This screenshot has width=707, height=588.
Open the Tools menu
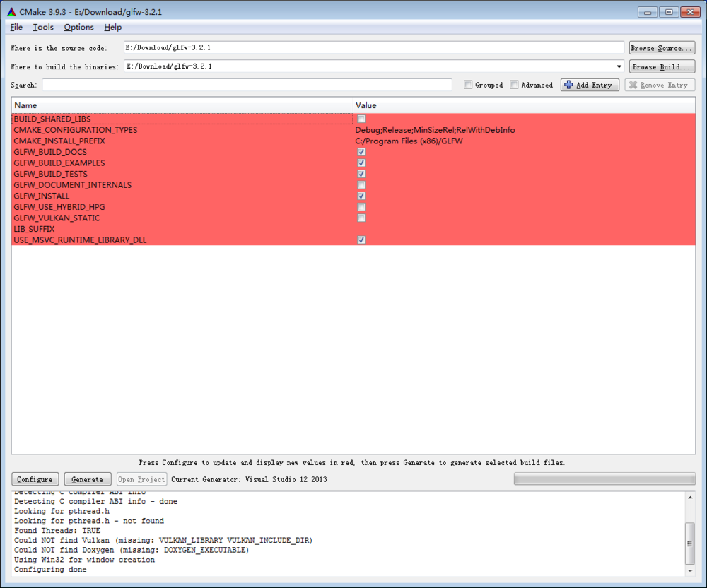click(43, 27)
